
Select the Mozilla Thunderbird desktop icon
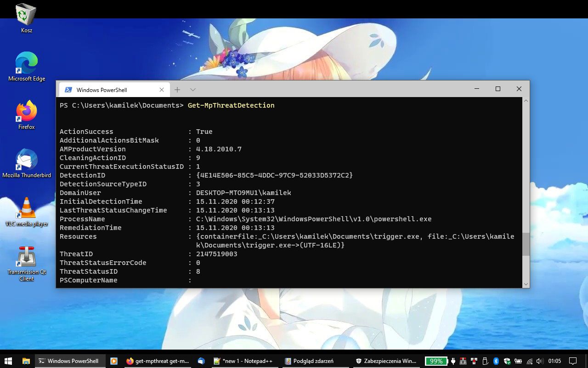[x=27, y=163]
